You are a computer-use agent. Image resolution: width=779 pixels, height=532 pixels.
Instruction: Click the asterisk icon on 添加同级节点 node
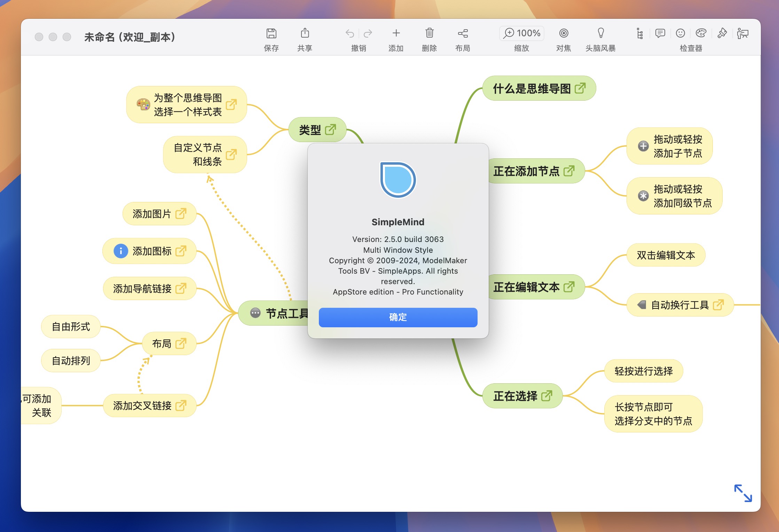point(643,196)
